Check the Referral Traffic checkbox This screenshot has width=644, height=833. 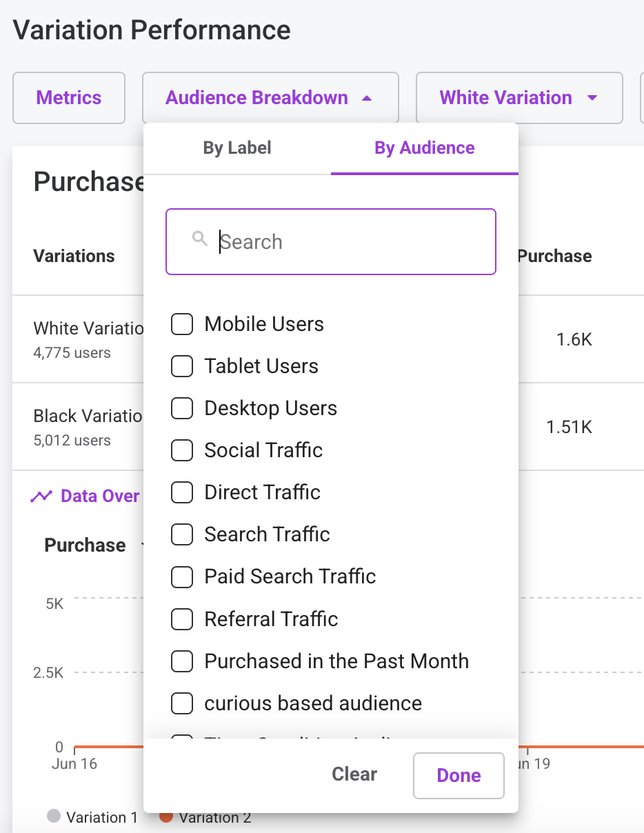(x=182, y=619)
